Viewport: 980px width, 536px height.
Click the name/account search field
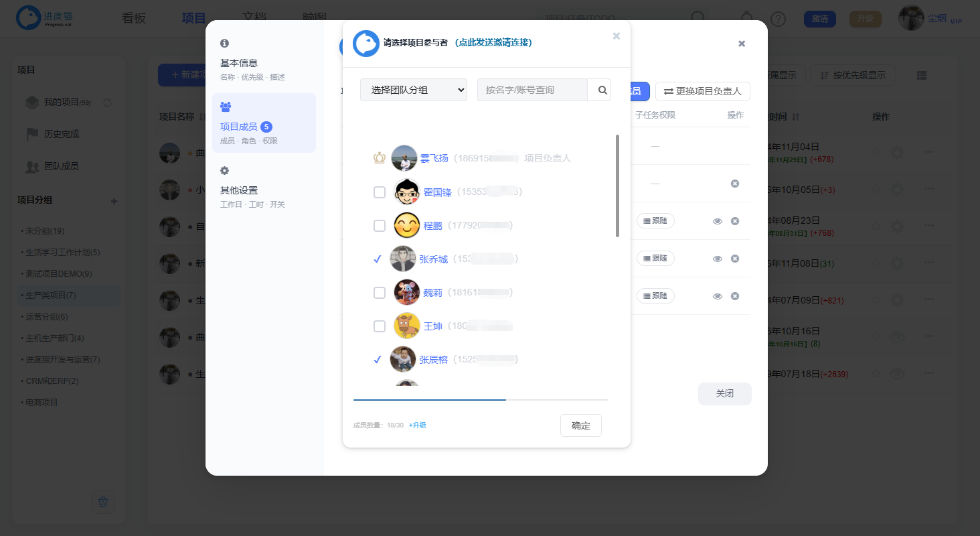click(532, 90)
